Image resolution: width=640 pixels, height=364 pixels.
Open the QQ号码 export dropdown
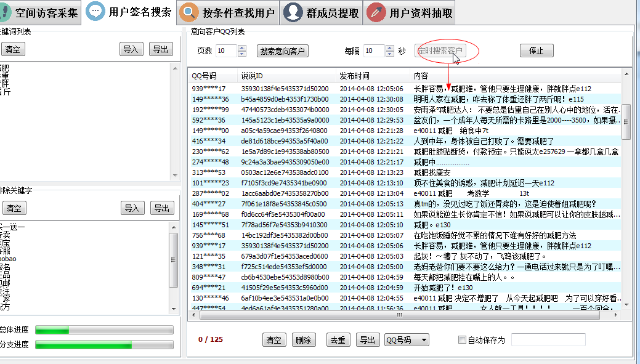click(407, 340)
